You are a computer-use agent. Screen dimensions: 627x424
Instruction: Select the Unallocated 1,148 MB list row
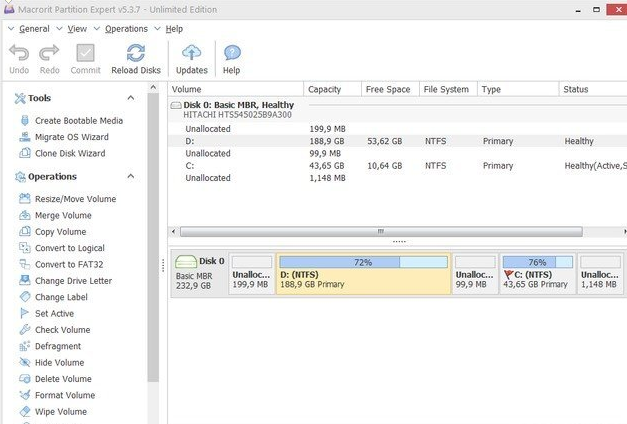click(x=397, y=178)
